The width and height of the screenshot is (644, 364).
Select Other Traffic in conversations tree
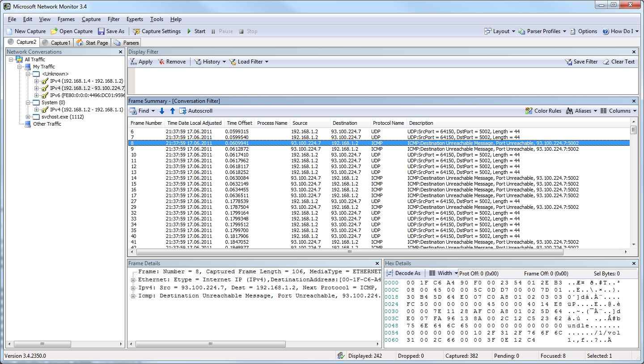(47, 124)
